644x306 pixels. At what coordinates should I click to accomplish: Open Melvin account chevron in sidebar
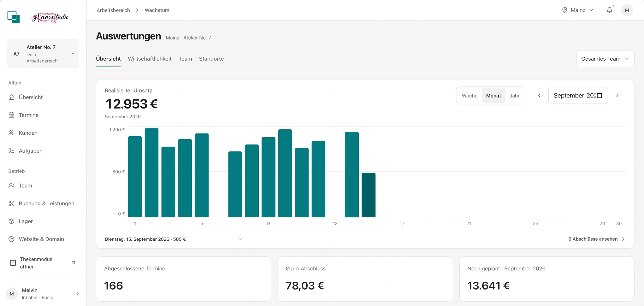(x=78, y=294)
